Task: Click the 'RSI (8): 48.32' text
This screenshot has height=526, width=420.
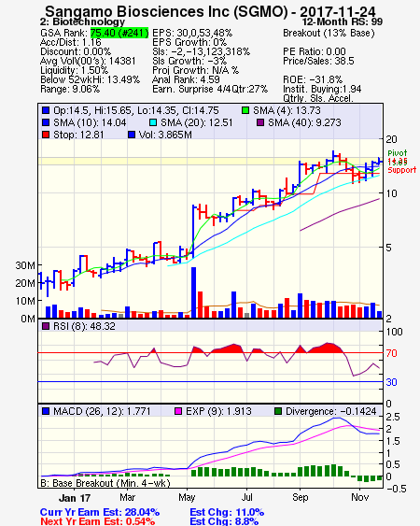Action: tap(84, 326)
